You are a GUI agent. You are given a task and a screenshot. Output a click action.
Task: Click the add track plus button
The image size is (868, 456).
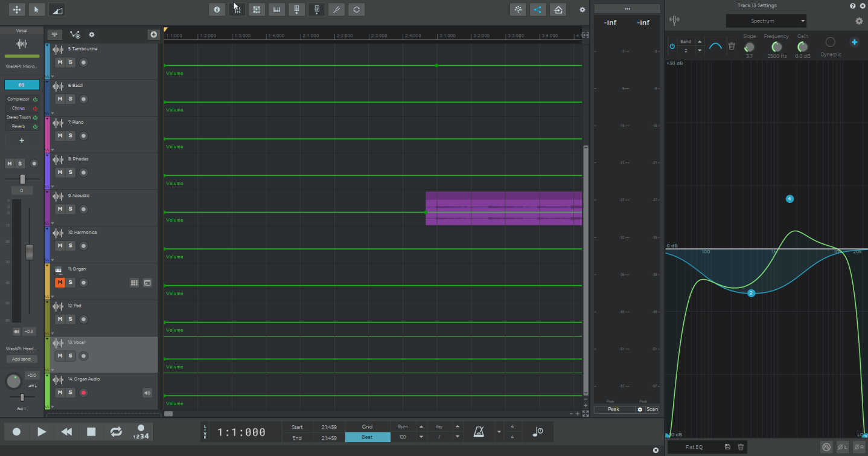point(153,35)
